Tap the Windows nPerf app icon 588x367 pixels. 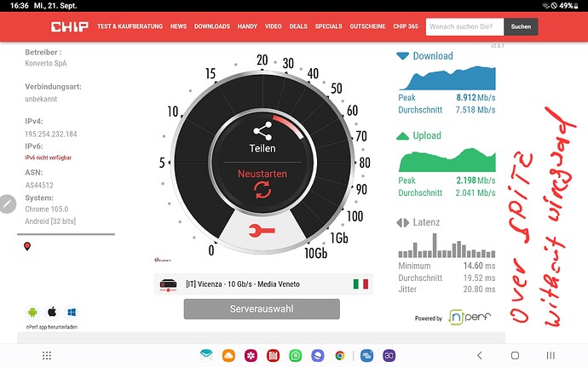72,311
